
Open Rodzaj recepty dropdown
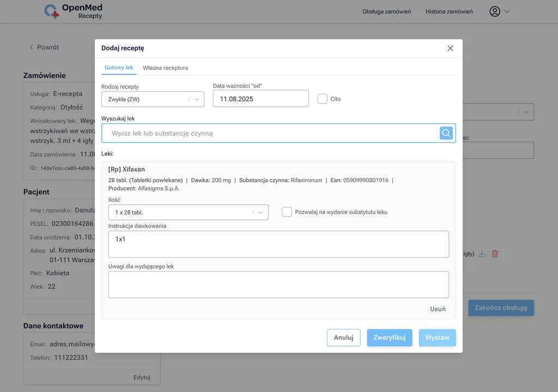pos(153,99)
